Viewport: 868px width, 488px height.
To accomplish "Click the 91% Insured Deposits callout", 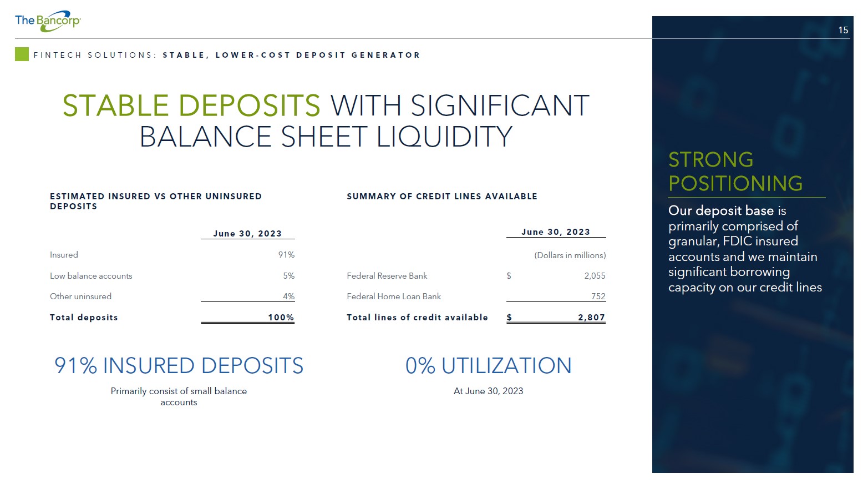I will point(179,366).
